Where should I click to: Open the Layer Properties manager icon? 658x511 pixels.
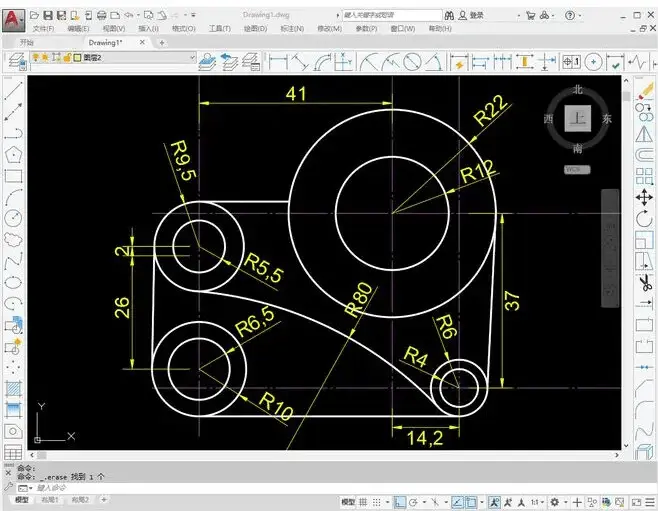(x=17, y=62)
